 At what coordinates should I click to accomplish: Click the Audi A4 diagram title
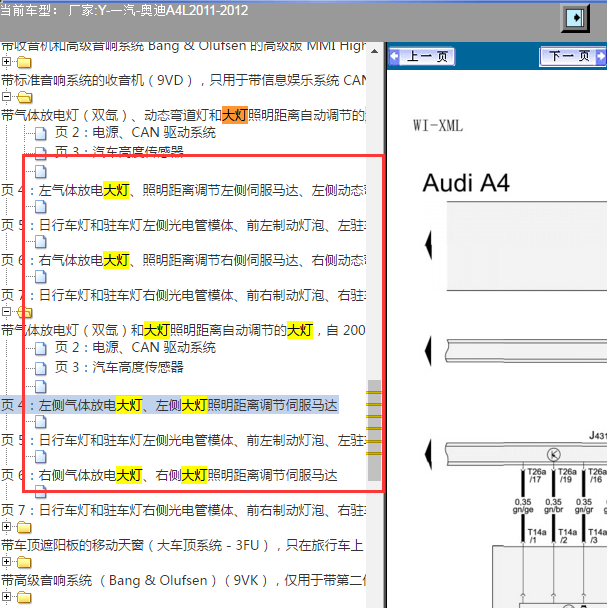tap(466, 183)
